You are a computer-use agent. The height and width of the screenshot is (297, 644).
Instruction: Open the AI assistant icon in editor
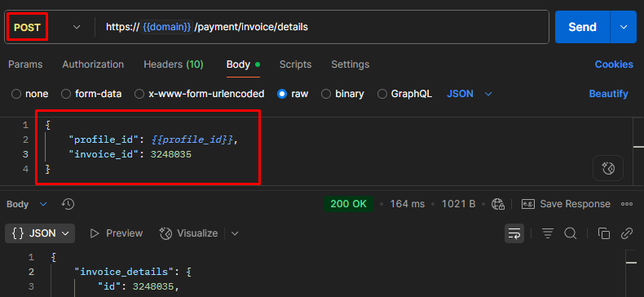point(608,168)
